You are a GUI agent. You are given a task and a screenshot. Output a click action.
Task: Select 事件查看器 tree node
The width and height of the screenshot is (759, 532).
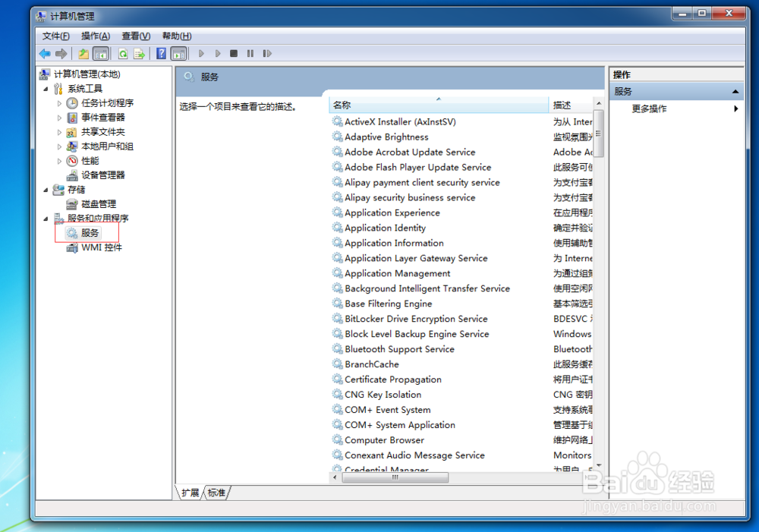103,118
